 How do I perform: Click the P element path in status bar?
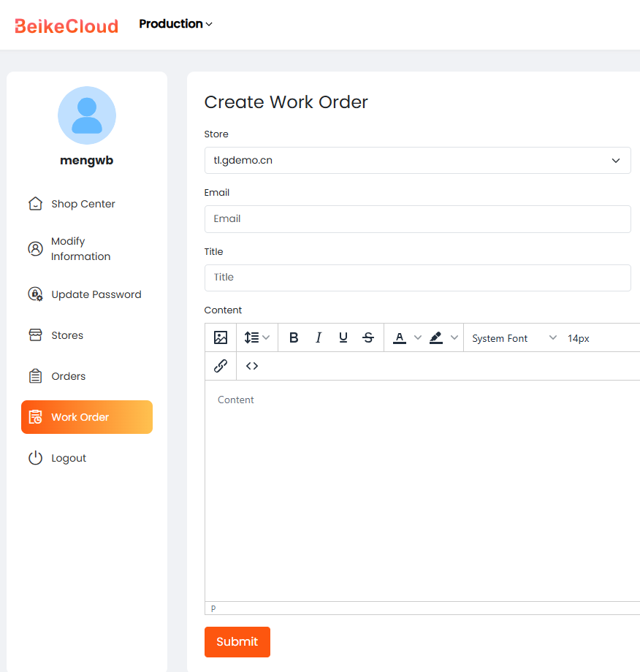pos(213,608)
